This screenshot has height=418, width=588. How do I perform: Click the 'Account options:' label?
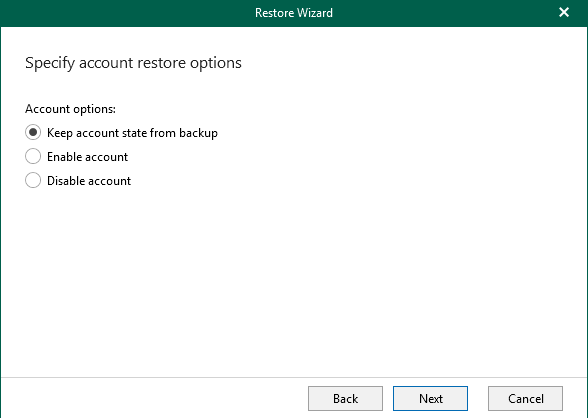click(x=70, y=109)
